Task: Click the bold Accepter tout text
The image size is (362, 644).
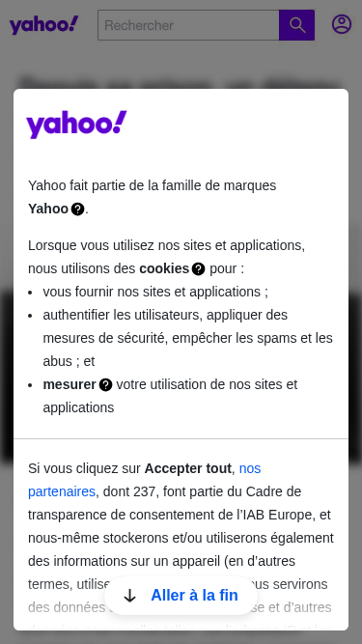Action: tap(188, 468)
